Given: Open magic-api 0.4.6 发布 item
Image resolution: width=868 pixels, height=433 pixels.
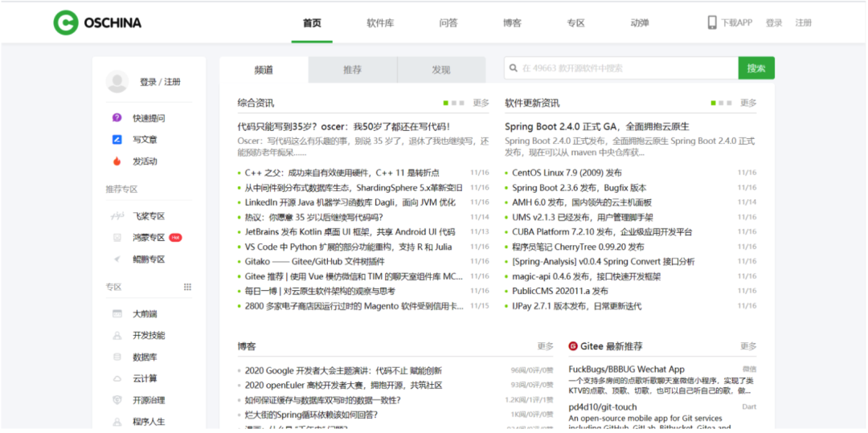Looking at the screenshot, I should 586,276.
